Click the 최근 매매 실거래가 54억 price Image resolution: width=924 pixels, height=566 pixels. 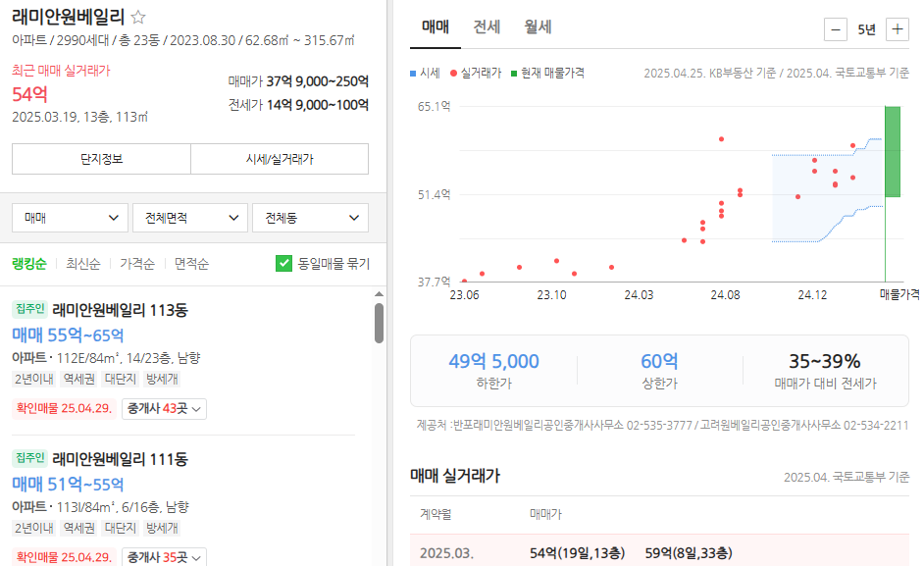tap(29, 94)
